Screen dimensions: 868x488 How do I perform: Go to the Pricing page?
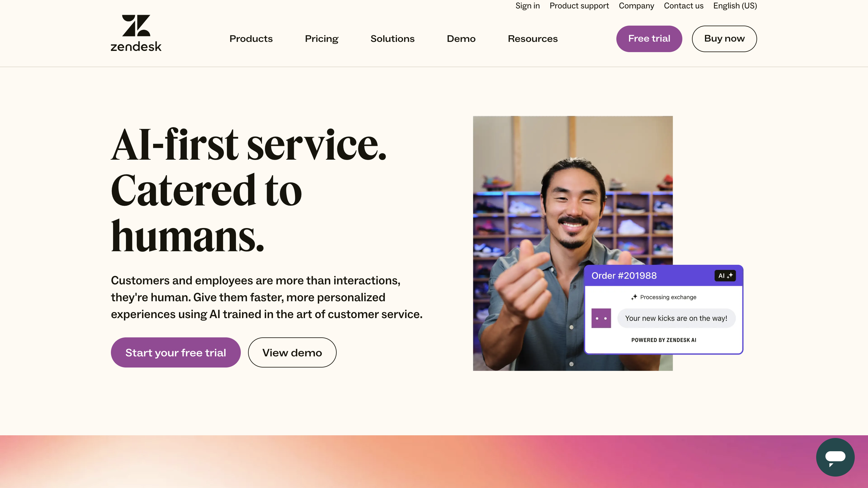[322, 39]
